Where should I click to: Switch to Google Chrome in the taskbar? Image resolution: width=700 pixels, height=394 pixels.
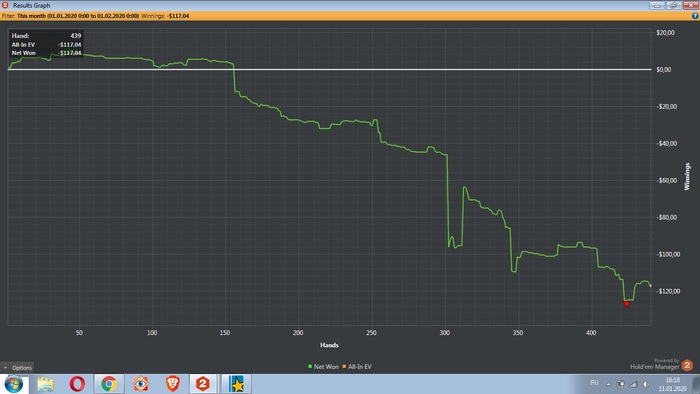click(x=109, y=384)
